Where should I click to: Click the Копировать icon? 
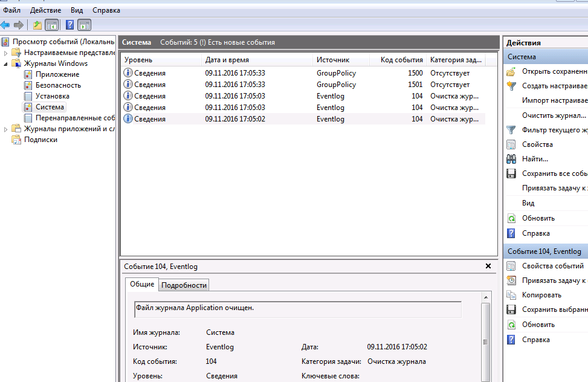(511, 295)
